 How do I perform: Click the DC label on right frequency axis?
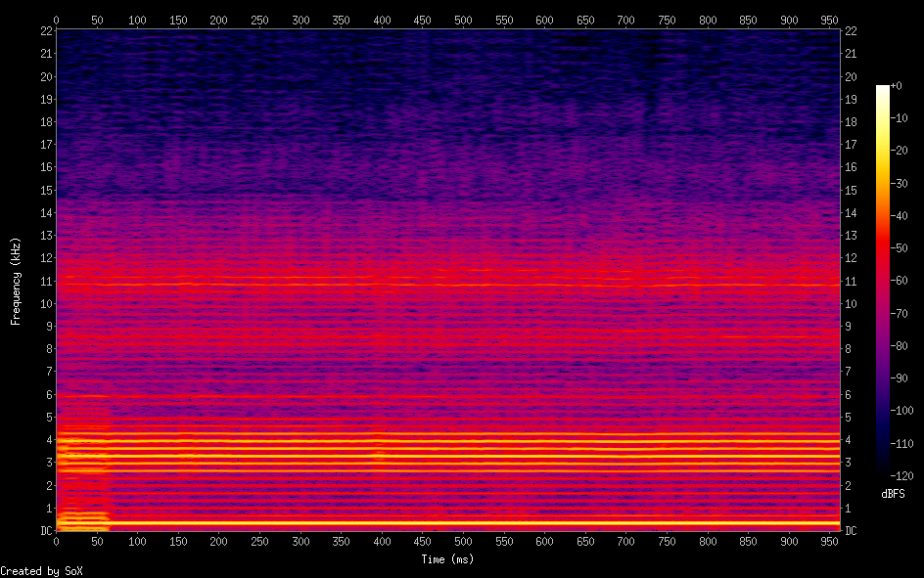[852, 531]
